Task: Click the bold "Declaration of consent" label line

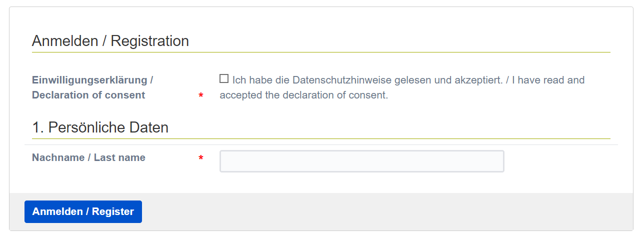Action: click(88, 95)
